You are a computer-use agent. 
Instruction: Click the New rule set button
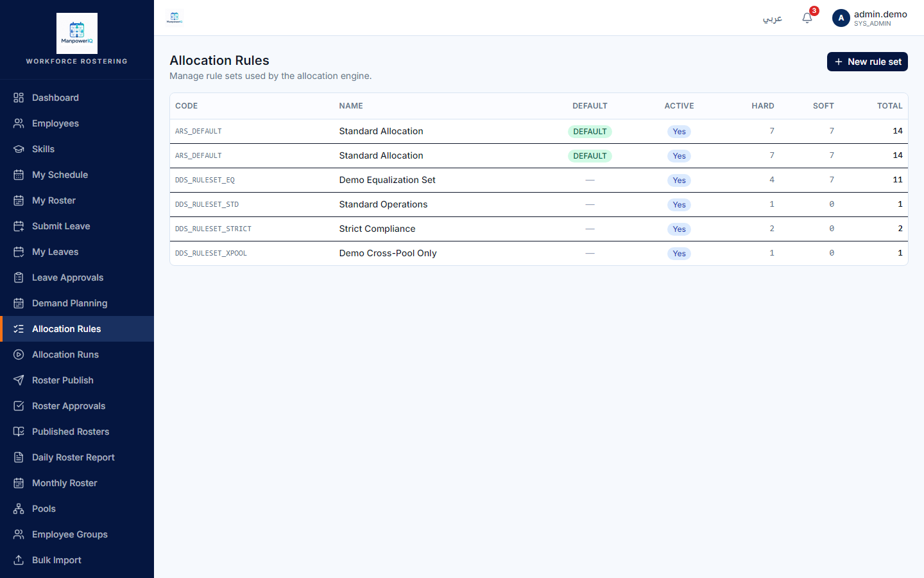(867, 62)
